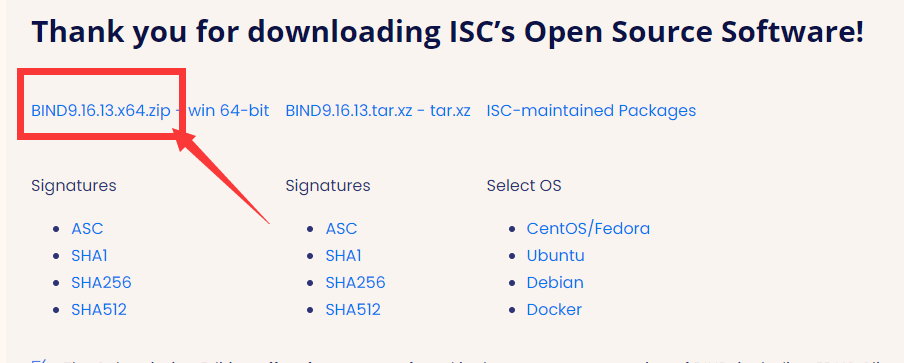Get the ASC signature for the x64 zip
Image resolution: width=904 pixels, height=363 pixels.
tap(87, 228)
